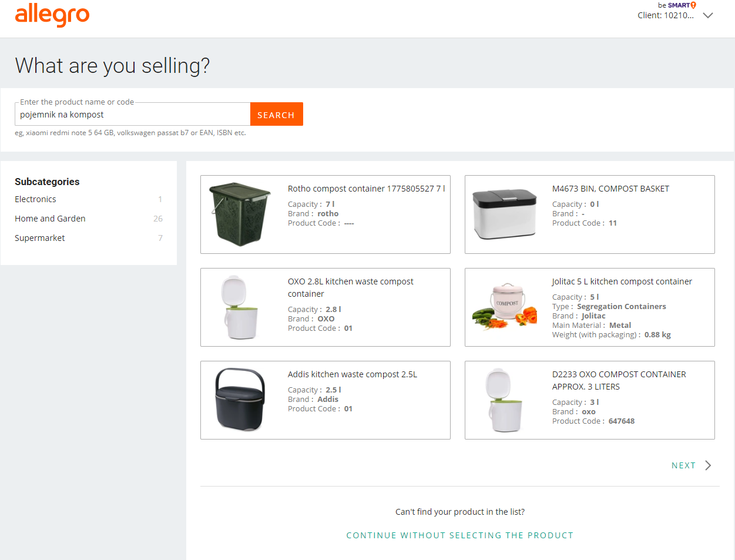Select the Electronics subcategory
Viewport: 735px width, 560px height.
pos(35,199)
